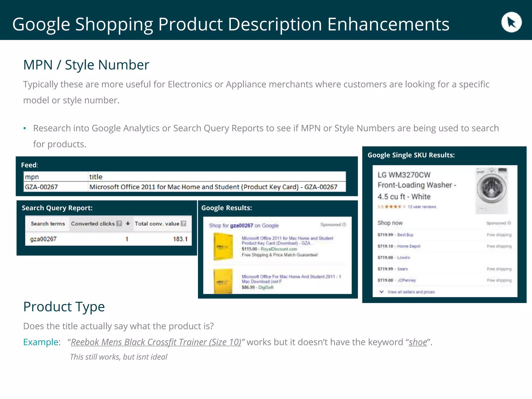Click the GZA-00267 mpn cell
The image size is (532, 399).
[x=56, y=187]
